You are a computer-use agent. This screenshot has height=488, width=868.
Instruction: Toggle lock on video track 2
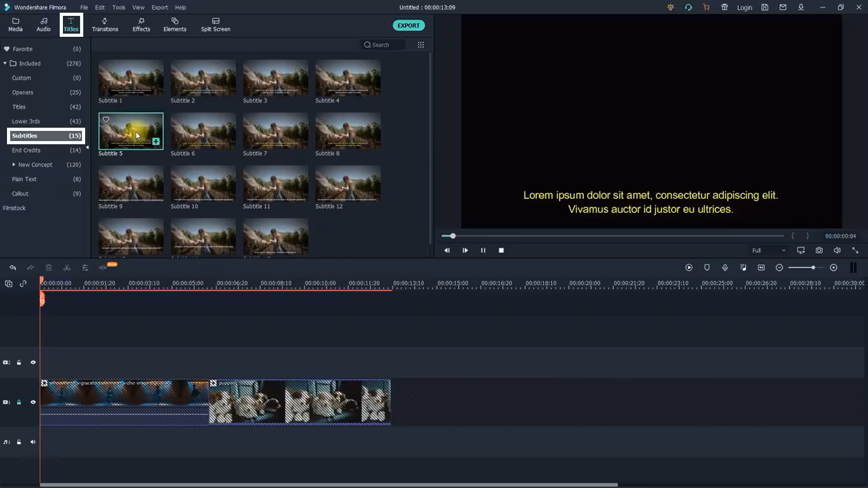(x=19, y=362)
